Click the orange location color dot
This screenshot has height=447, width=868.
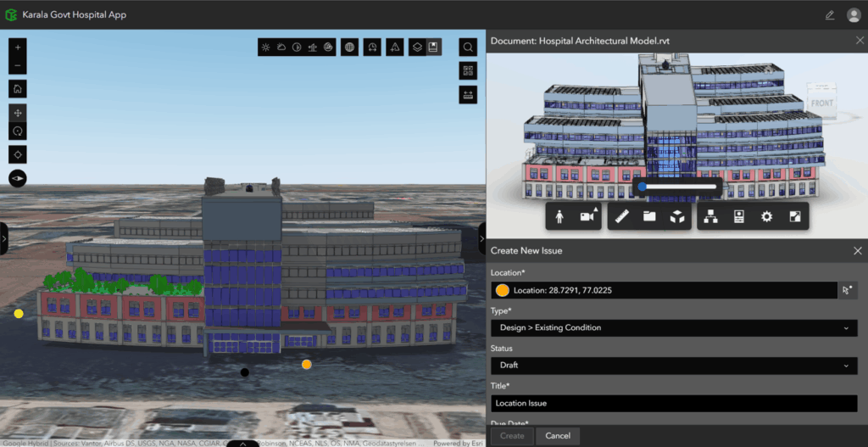tap(503, 290)
